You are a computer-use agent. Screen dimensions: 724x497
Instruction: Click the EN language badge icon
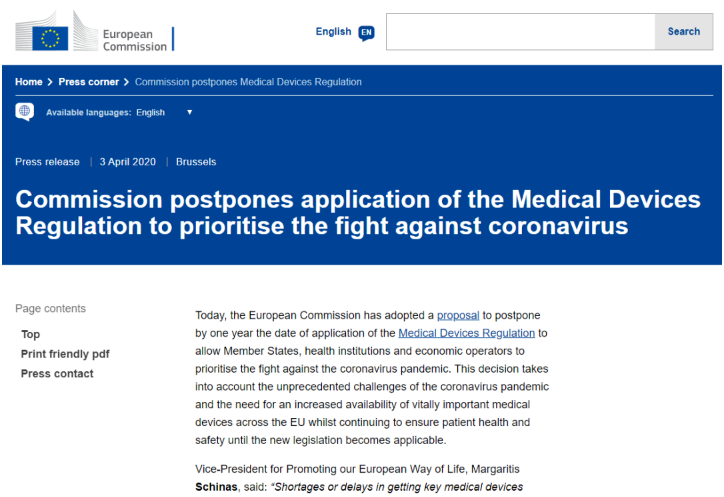click(366, 32)
